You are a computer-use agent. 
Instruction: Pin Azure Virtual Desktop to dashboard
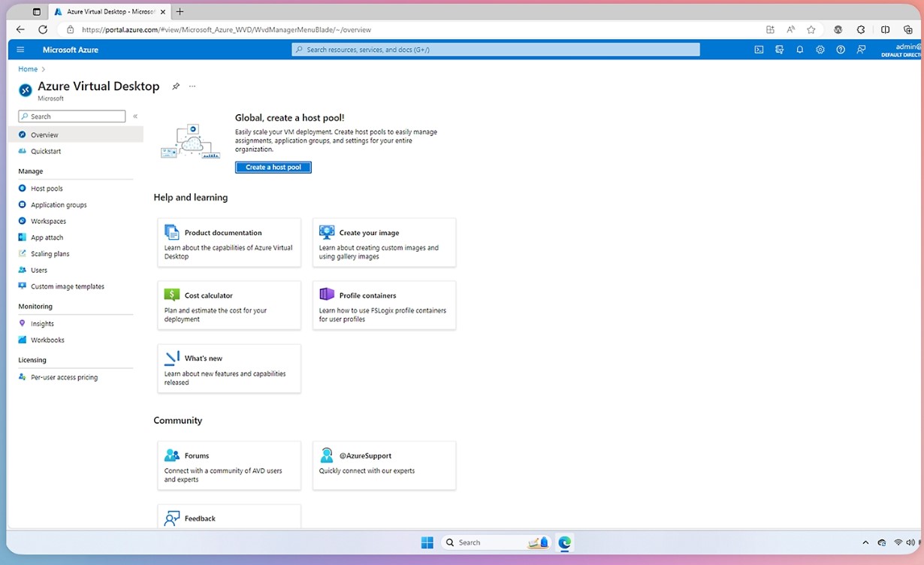(176, 86)
